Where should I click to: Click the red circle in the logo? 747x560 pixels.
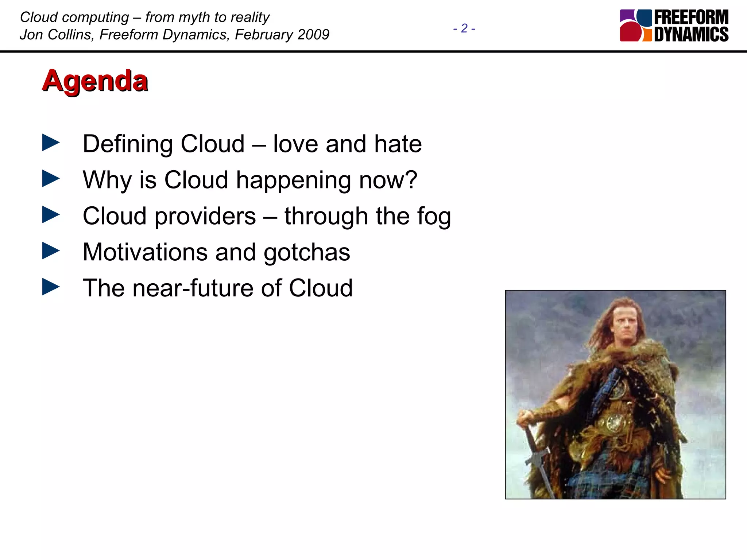pos(630,32)
